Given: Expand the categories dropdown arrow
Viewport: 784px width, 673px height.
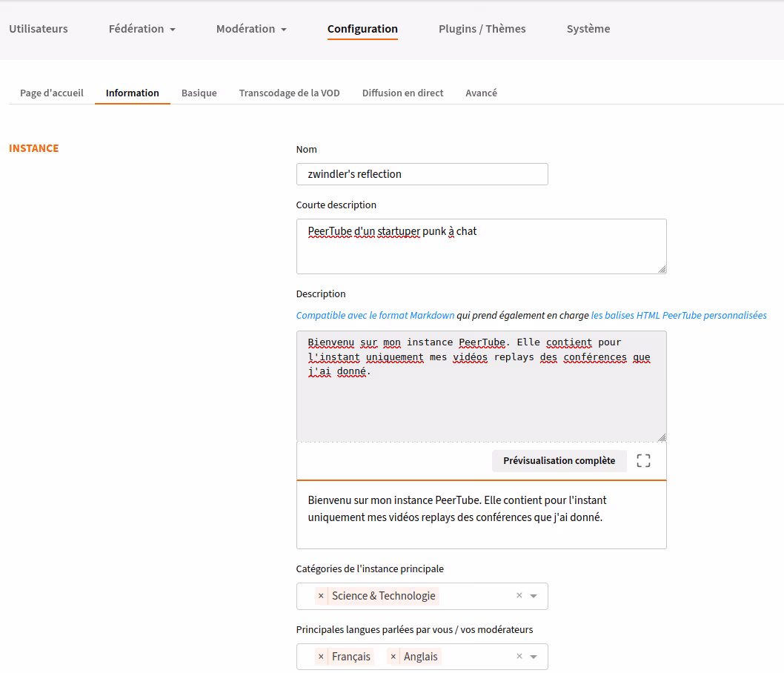Looking at the screenshot, I should tap(534, 596).
